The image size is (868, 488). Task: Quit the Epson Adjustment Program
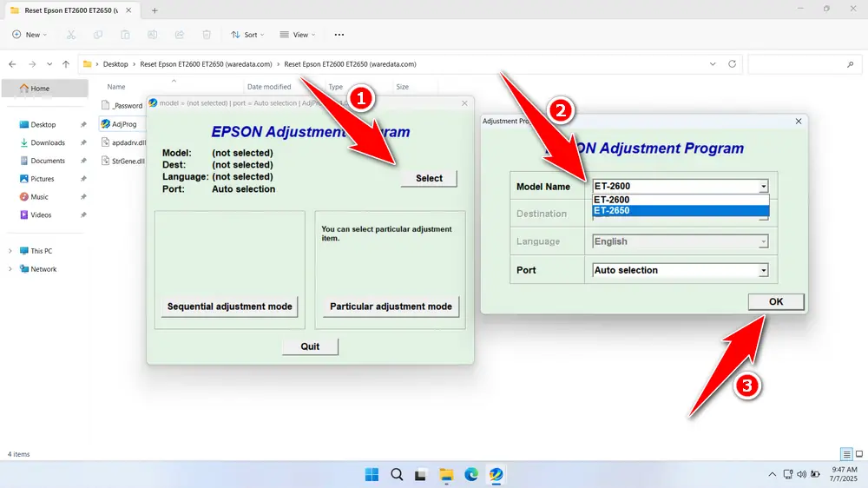310,346
